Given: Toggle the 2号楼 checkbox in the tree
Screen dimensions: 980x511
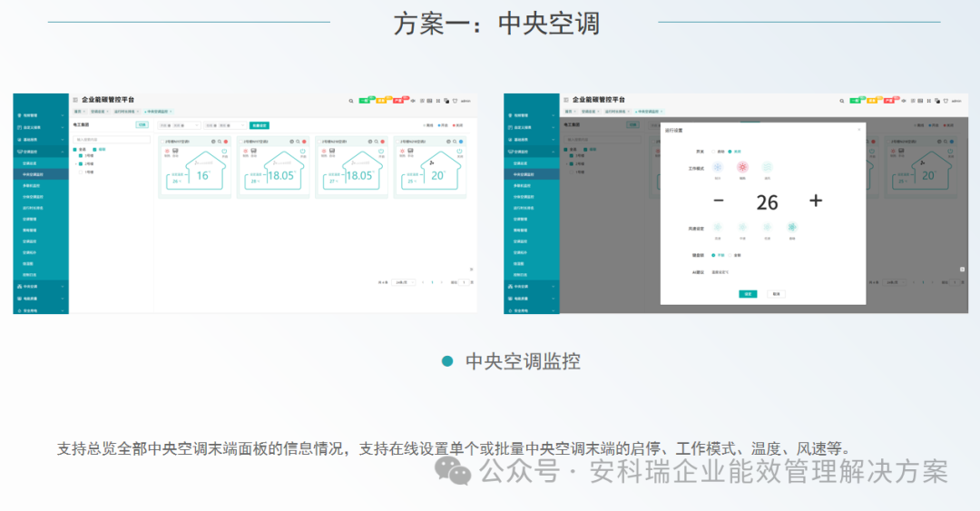Looking at the screenshot, I should coord(81,164).
